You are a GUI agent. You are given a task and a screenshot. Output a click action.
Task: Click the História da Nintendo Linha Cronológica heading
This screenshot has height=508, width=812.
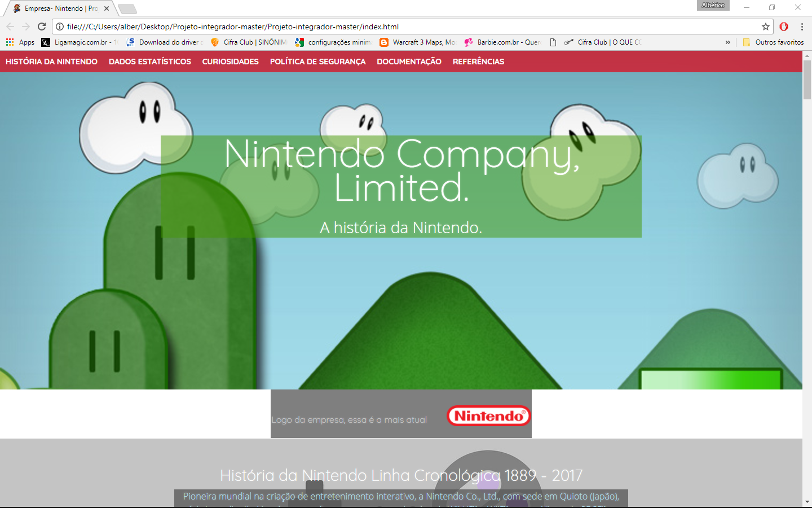(401, 475)
